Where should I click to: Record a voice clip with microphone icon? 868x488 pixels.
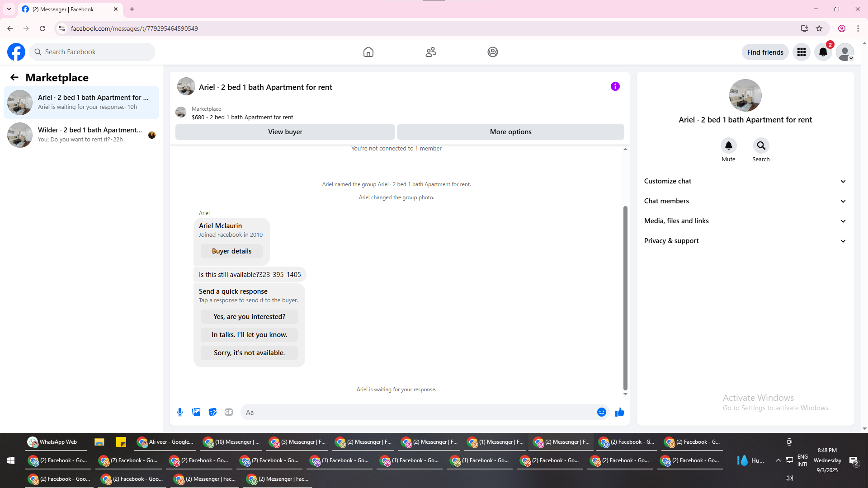coord(180,412)
